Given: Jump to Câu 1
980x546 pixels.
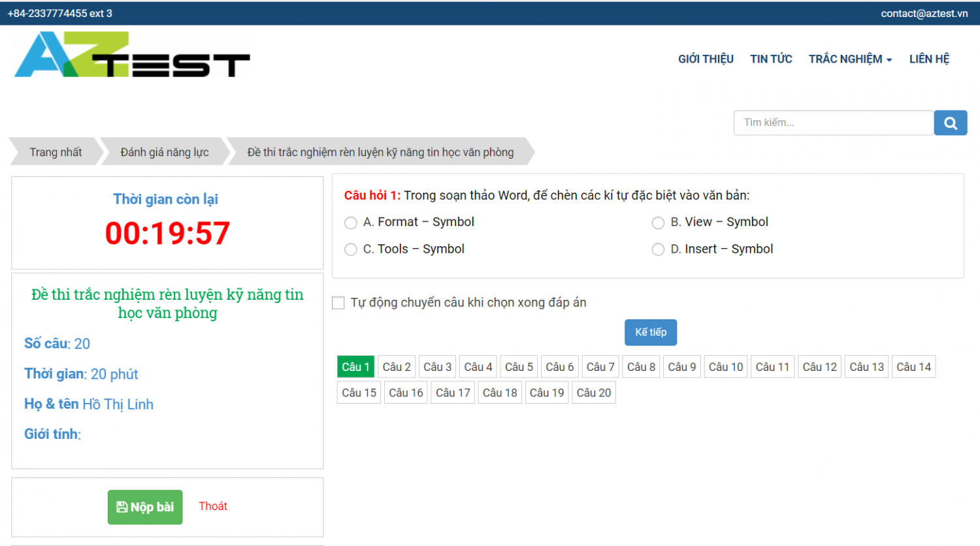Looking at the screenshot, I should click(x=356, y=367).
